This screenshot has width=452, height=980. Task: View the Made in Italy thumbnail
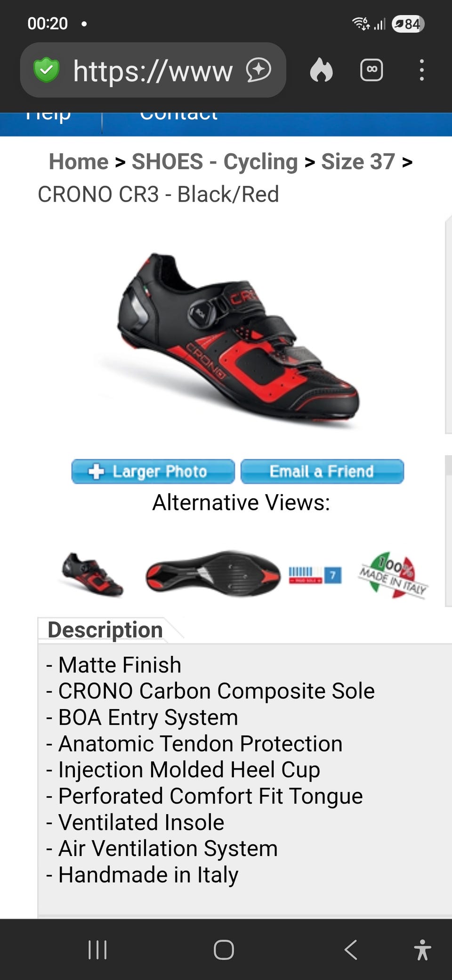(393, 574)
